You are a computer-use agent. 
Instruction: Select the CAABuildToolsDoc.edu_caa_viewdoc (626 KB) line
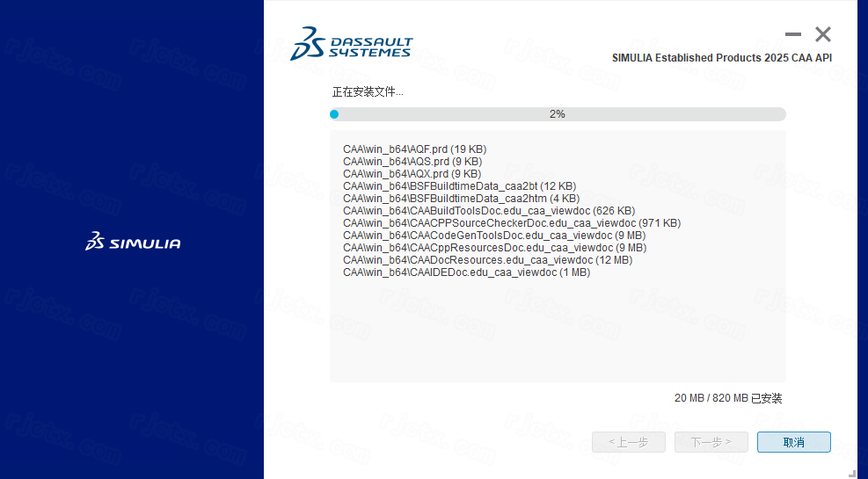click(x=489, y=211)
